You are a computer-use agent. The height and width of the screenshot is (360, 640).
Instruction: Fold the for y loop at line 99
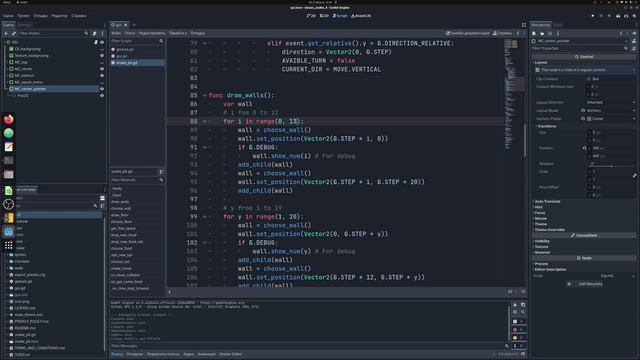204,217
